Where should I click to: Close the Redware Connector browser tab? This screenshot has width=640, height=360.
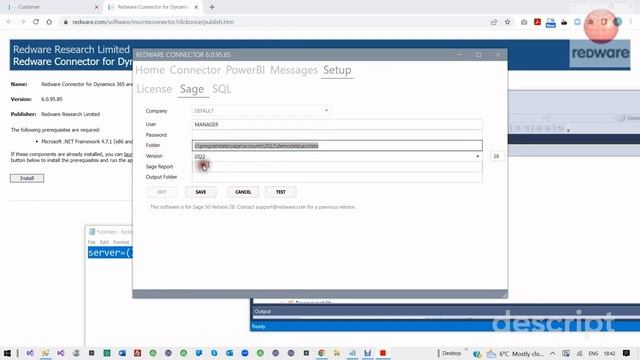(196, 7)
